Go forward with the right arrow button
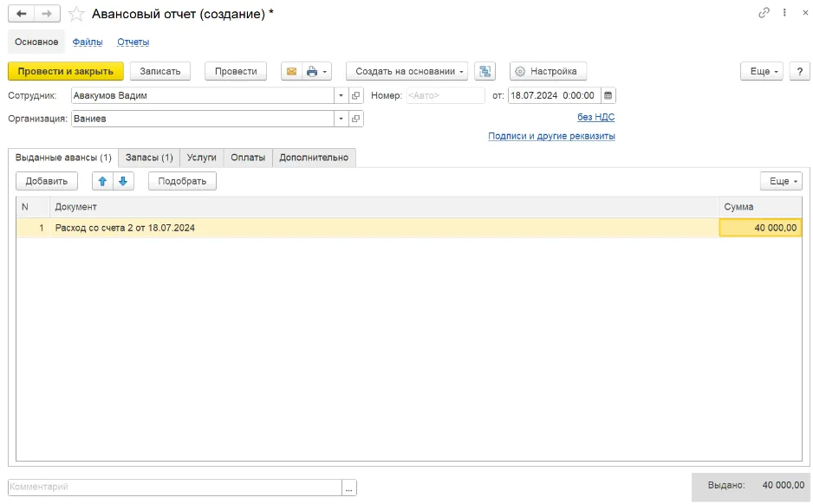The width and height of the screenshot is (813, 504). point(47,14)
